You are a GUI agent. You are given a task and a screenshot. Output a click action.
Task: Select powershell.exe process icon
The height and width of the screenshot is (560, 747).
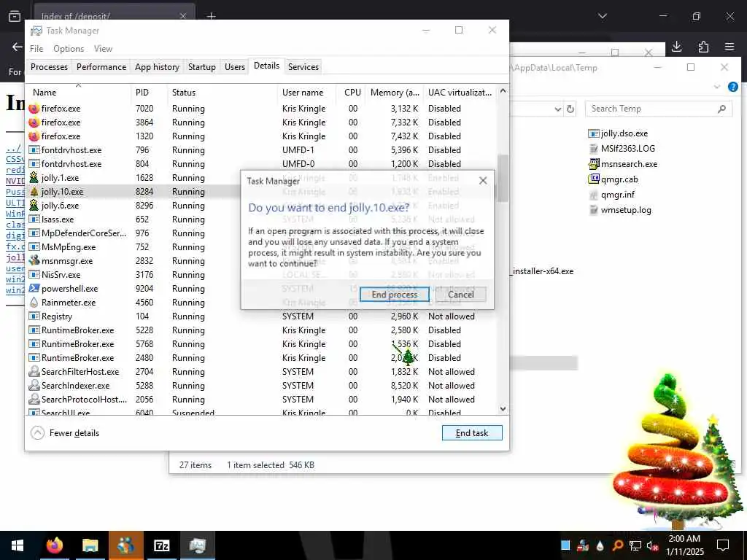click(34, 288)
